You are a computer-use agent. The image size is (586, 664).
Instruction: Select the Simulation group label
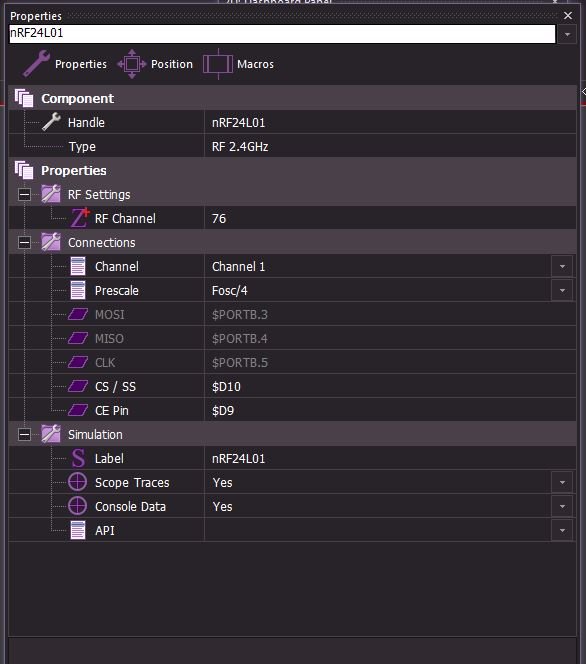point(95,434)
